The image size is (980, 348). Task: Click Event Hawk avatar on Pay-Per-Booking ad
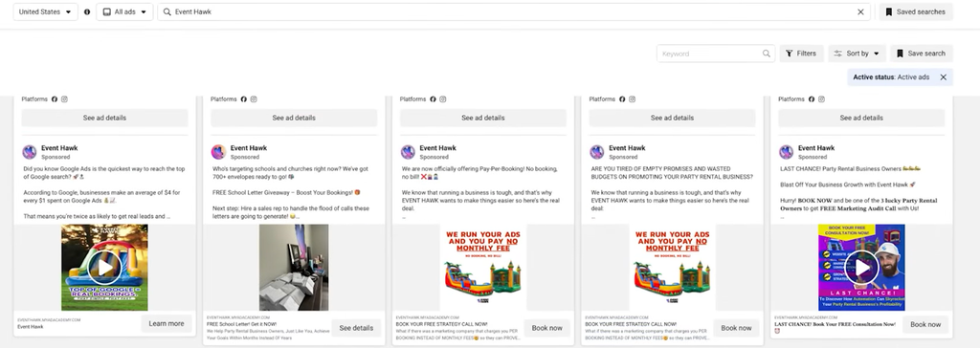click(408, 152)
